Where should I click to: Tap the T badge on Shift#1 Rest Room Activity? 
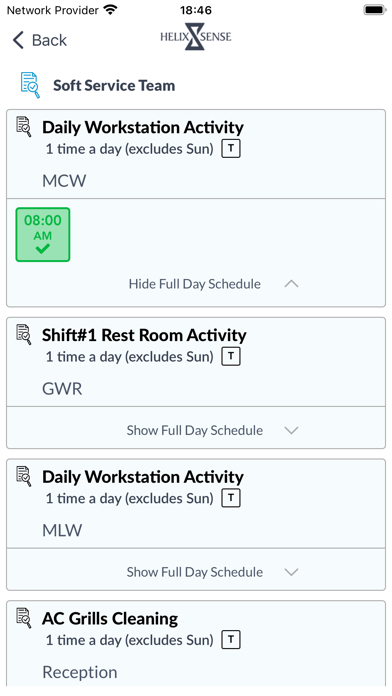(x=231, y=356)
